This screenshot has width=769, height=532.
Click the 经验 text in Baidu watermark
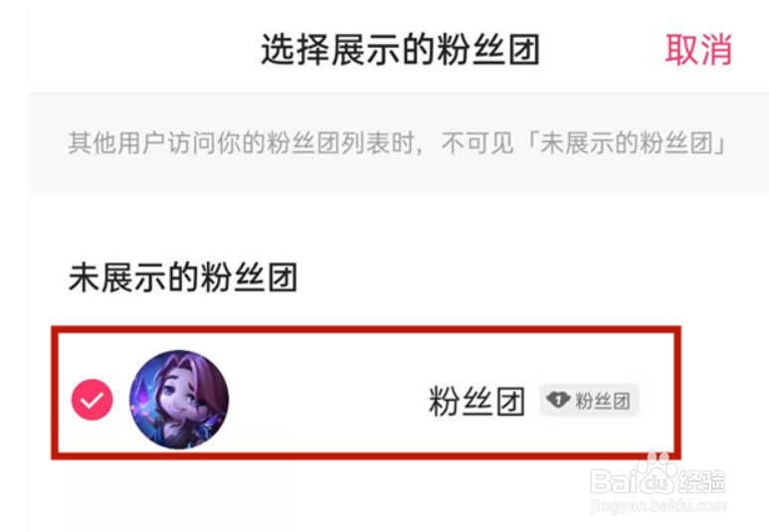(701, 481)
